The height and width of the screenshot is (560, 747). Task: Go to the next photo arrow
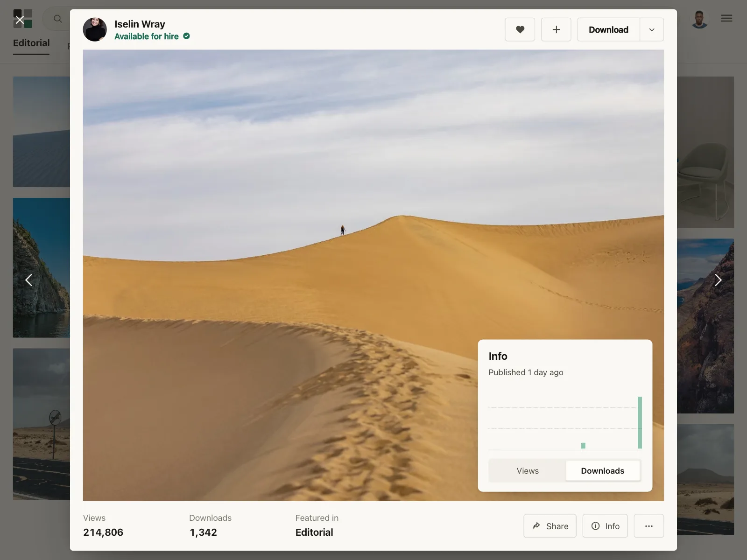718,280
